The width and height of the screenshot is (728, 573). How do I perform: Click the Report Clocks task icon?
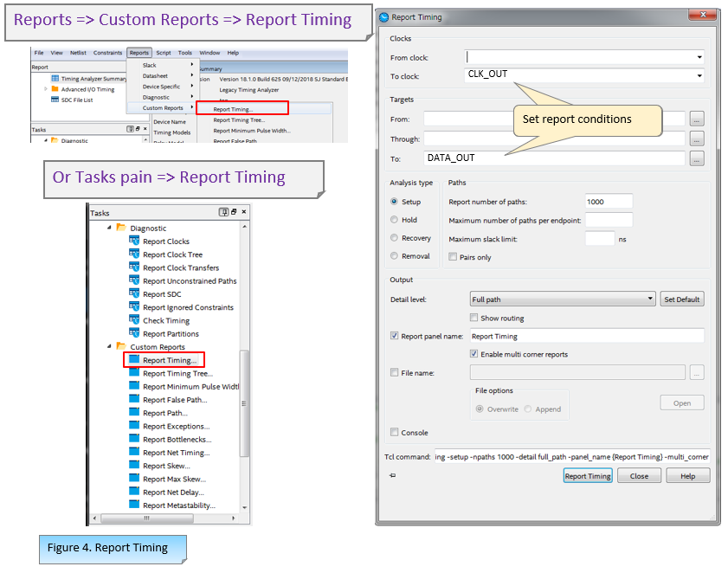pos(134,241)
